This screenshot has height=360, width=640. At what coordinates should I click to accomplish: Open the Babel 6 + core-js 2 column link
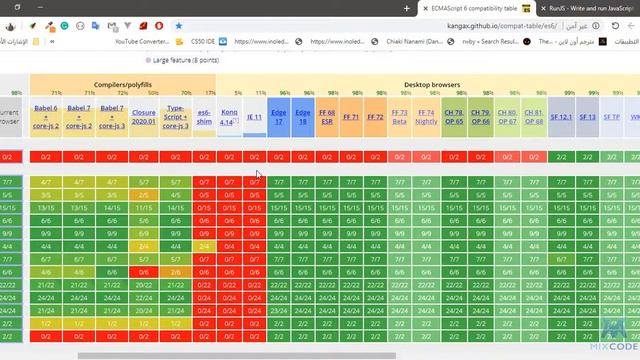[46, 117]
